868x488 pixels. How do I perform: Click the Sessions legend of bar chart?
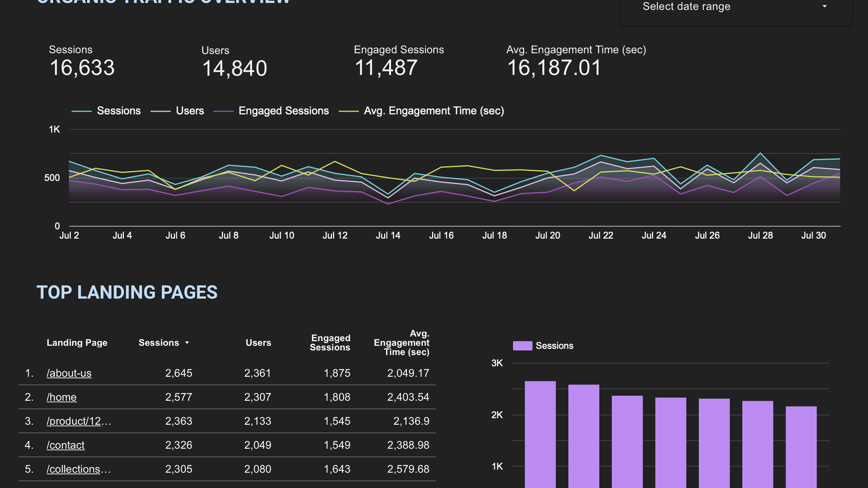(x=543, y=346)
